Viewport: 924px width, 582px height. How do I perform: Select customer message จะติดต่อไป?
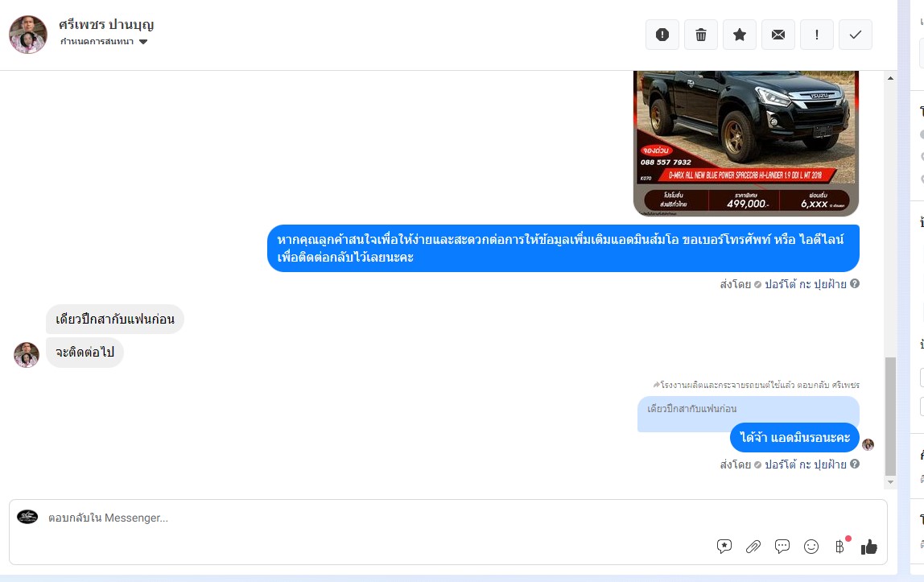pos(85,353)
